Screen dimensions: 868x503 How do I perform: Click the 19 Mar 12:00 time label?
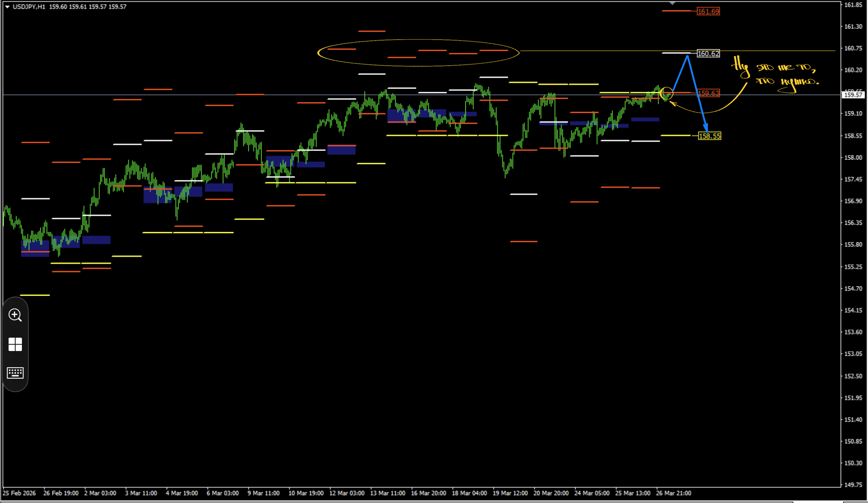(510, 493)
